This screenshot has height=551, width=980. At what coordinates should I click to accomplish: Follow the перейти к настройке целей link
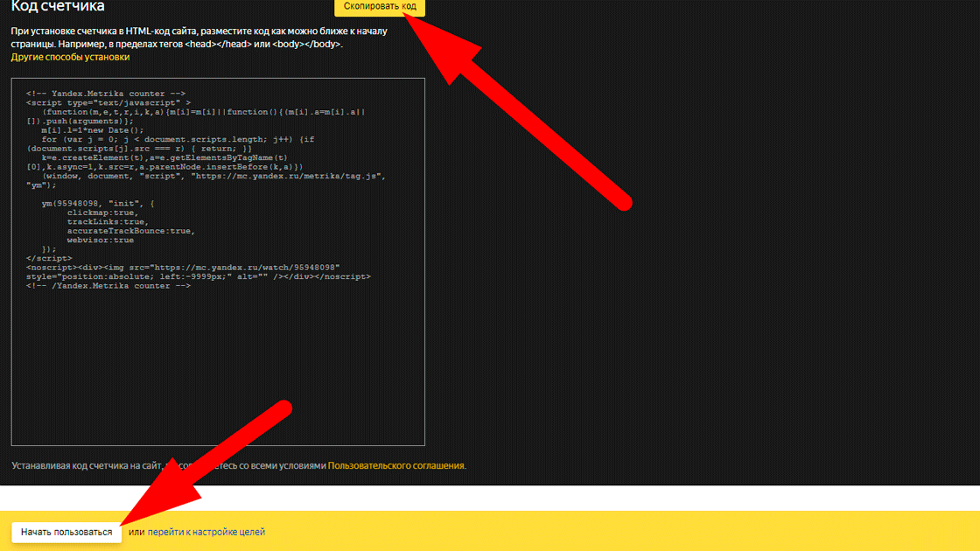(x=206, y=533)
